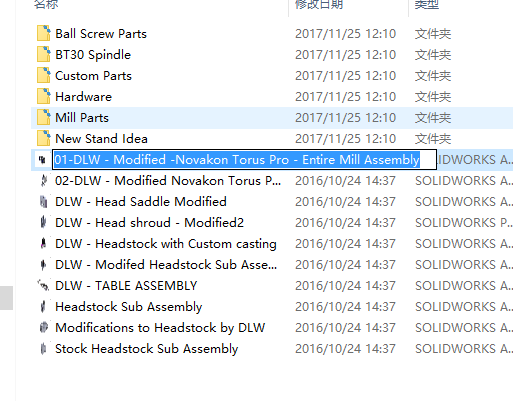Click the BT30 Spindle folder icon

(x=44, y=54)
